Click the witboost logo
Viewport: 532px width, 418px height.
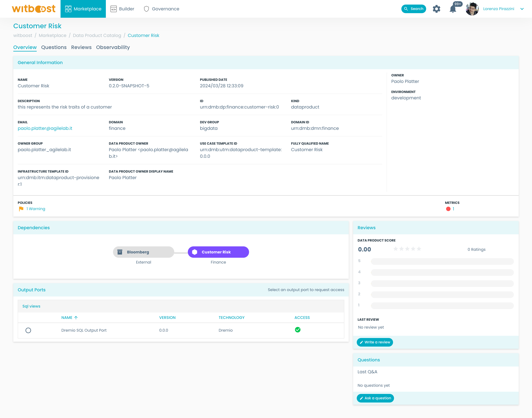tap(34, 9)
